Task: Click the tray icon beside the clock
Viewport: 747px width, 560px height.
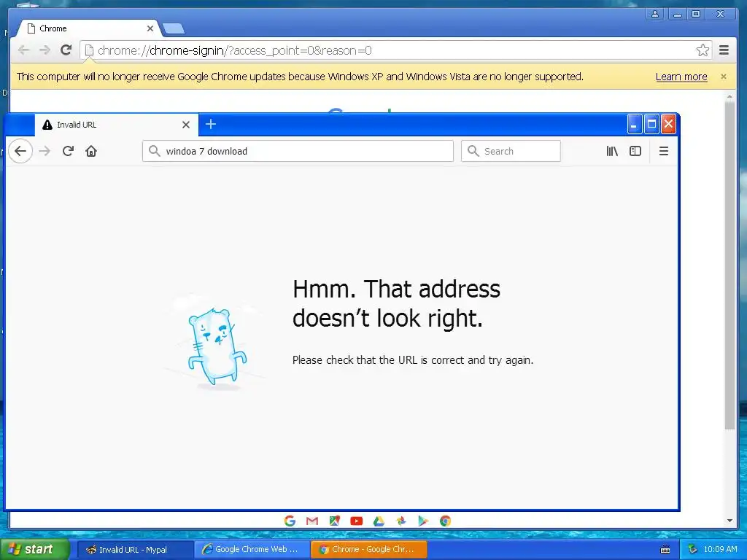Action: [x=693, y=550]
